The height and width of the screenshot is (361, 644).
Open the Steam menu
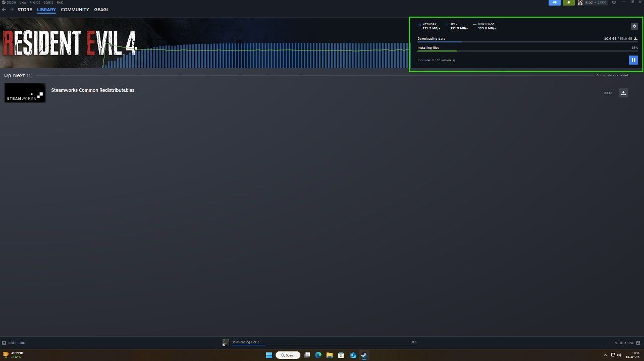(11, 3)
